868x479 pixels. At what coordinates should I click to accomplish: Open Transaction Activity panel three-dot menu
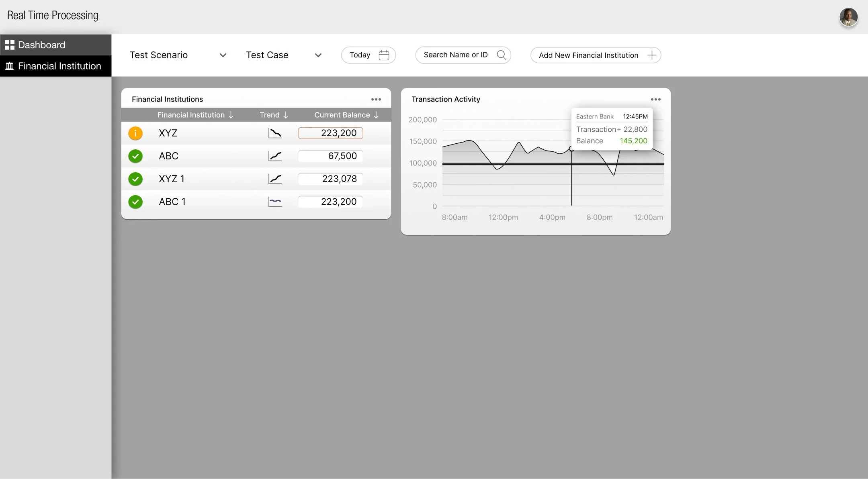[x=655, y=99]
